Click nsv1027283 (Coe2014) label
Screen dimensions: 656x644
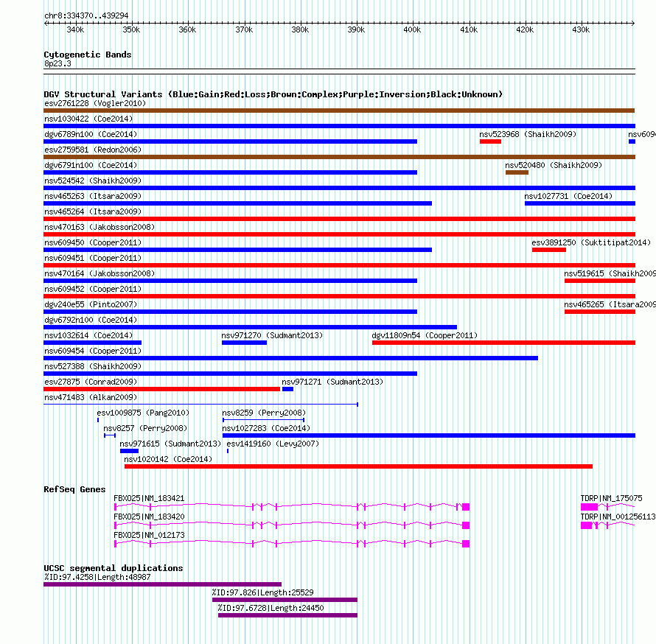pos(266,428)
